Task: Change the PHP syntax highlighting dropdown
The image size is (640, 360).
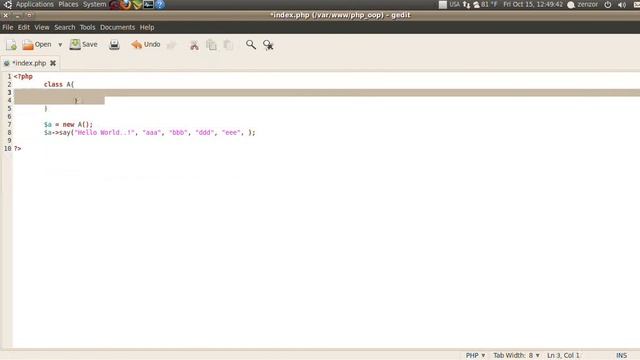Action: click(x=476, y=356)
